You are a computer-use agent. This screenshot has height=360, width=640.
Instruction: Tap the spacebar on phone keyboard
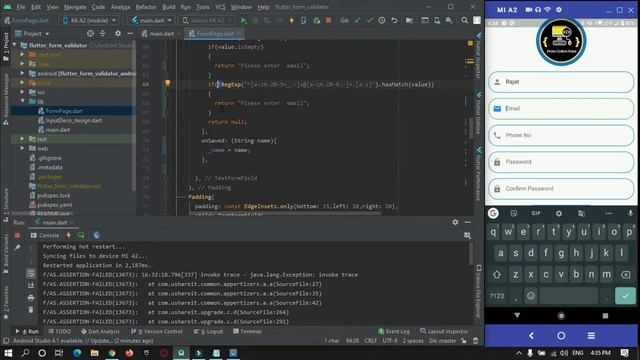(568, 296)
